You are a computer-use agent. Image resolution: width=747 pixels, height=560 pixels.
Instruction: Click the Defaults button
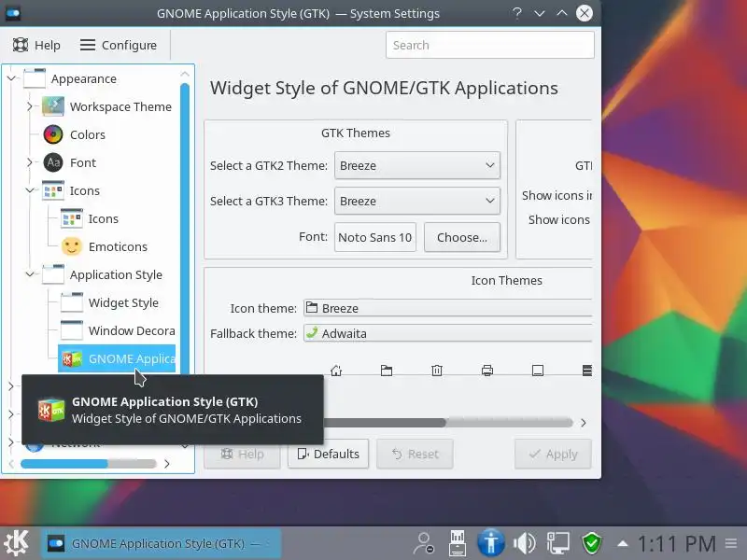[329, 454]
